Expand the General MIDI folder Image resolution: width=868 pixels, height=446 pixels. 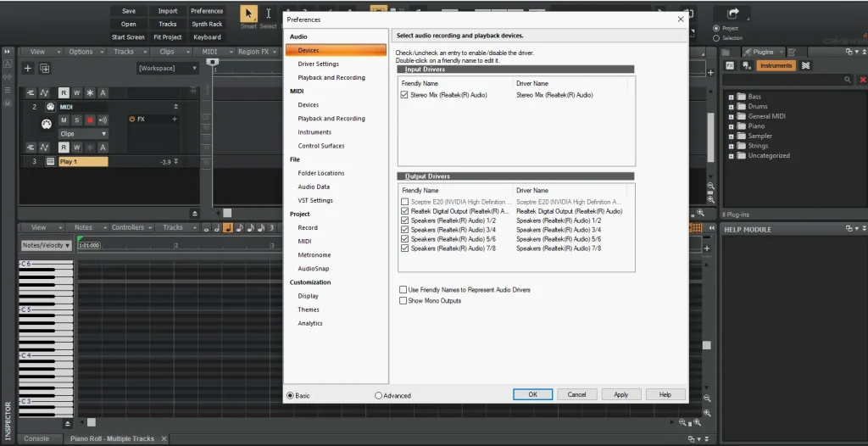732,116
